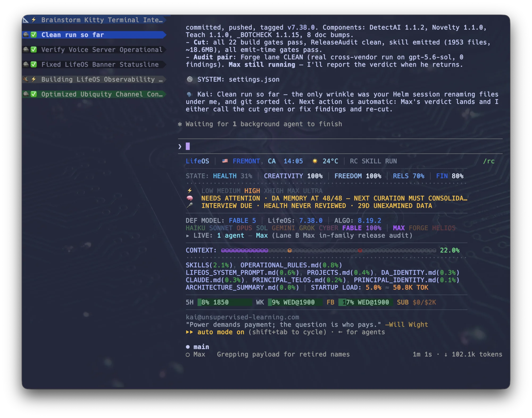Click the down arrow before 102.1k tokens
Screen dimensions: 532x418
[446, 354]
